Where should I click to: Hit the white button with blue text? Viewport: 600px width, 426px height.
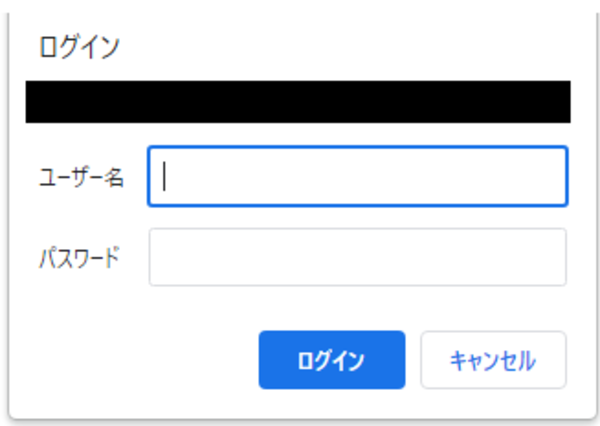[x=493, y=360]
